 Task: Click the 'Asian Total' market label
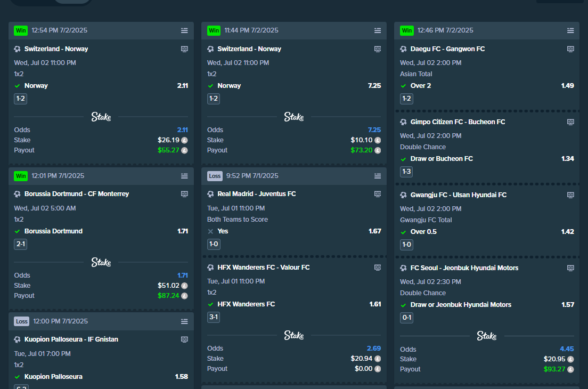coord(416,74)
